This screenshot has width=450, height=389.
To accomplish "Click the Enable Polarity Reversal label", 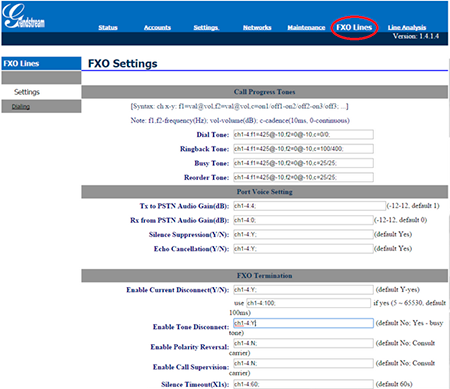I will pos(190,347).
